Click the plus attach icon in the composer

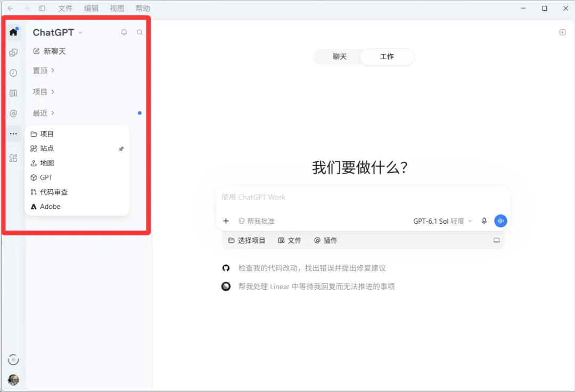pos(226,220)
